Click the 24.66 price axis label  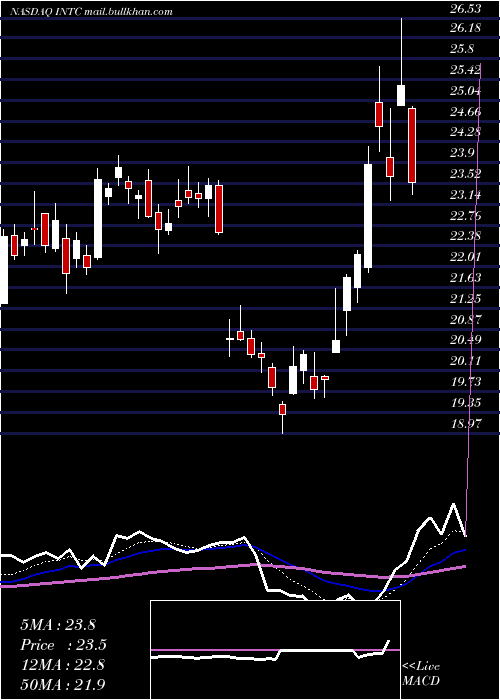click(465, 112)
